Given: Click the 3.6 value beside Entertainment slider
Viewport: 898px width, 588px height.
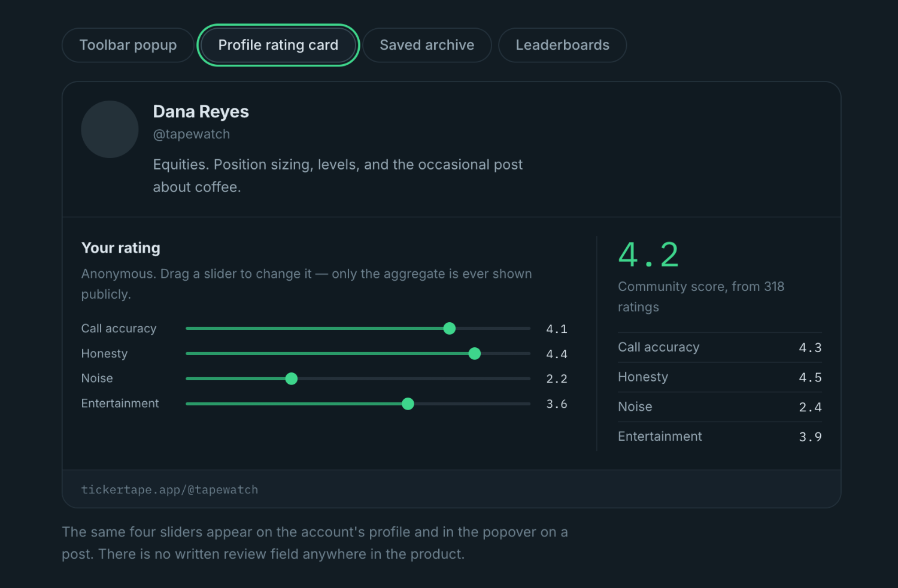Looking at the screenshot, I should coord(557,404).
